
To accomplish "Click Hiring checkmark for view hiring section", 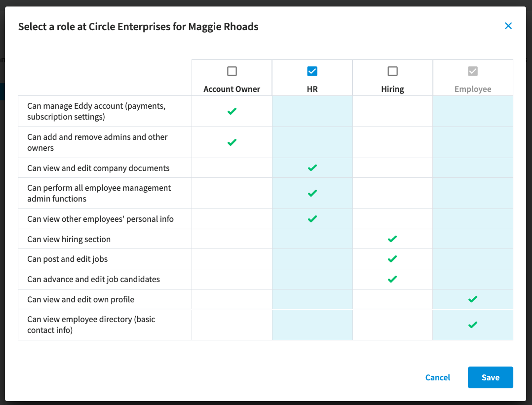I will coord(392,239).
